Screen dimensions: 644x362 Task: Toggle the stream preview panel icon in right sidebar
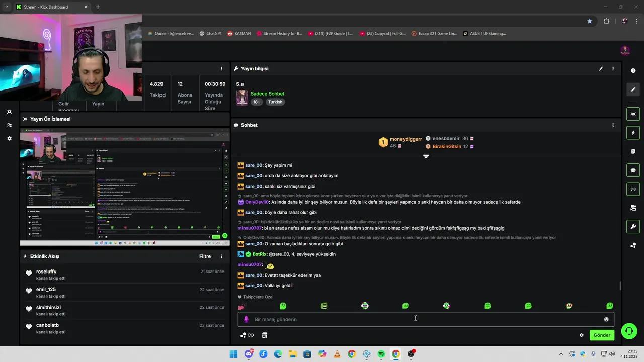coord(633,114)
